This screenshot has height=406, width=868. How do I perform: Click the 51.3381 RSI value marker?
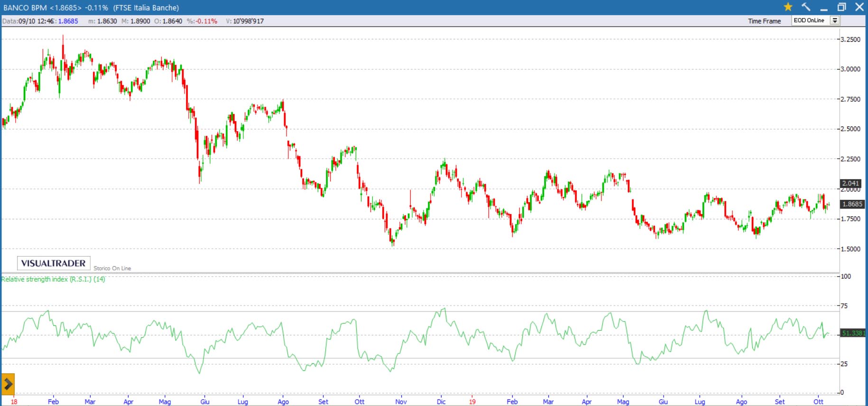coord(853,333)
